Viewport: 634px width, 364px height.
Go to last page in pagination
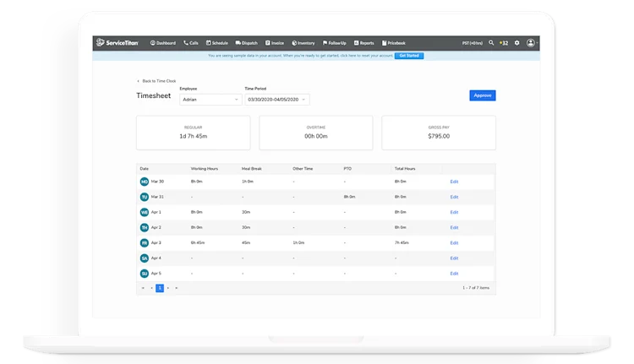coord(177,288)
